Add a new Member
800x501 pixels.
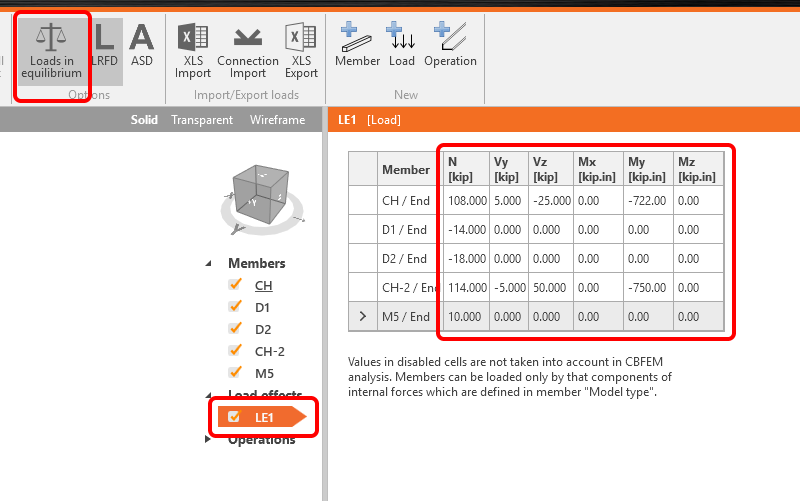pyautogui.click(x=357, y=45)
